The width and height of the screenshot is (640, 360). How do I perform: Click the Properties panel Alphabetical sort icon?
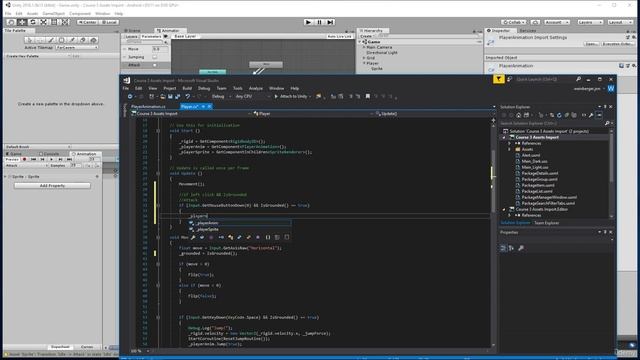[511, 248]
